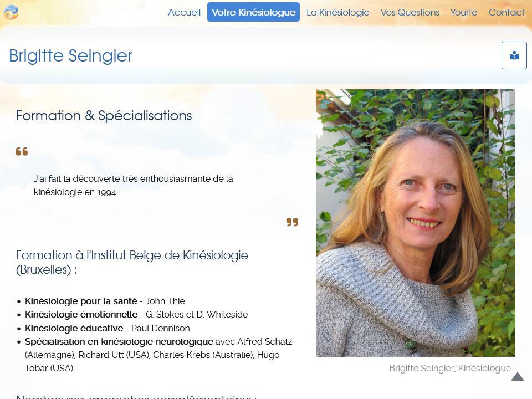Click the Kinésiologie pour la santé item

[x=105, y=301]
